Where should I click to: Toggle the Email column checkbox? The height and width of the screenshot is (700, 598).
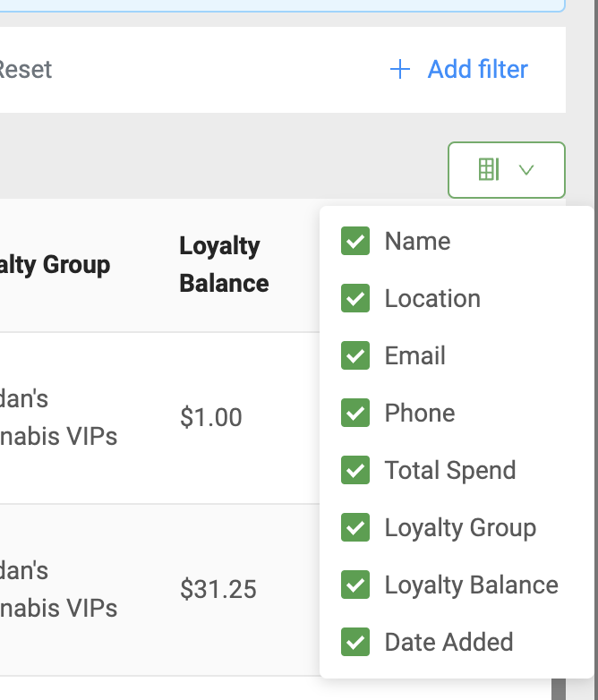click(355, 356)
